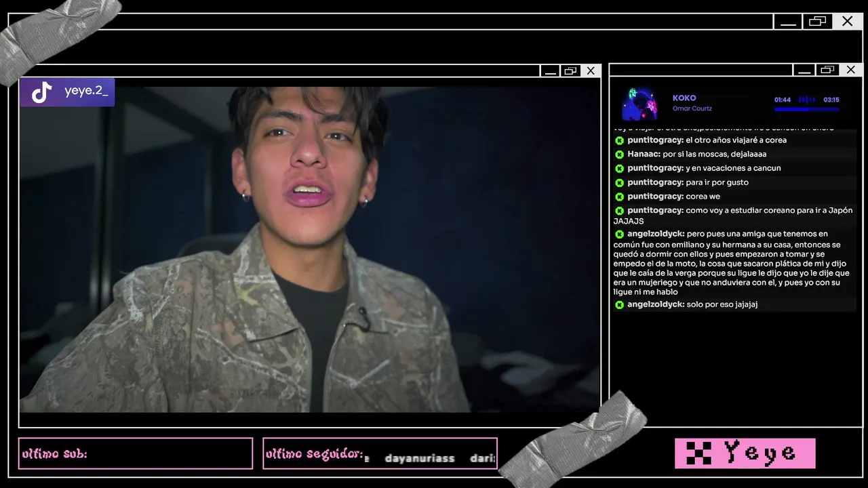Click puntitogracy name on 'corea we' message
This screenshot has width=868, height=488.
coord(656,197)
